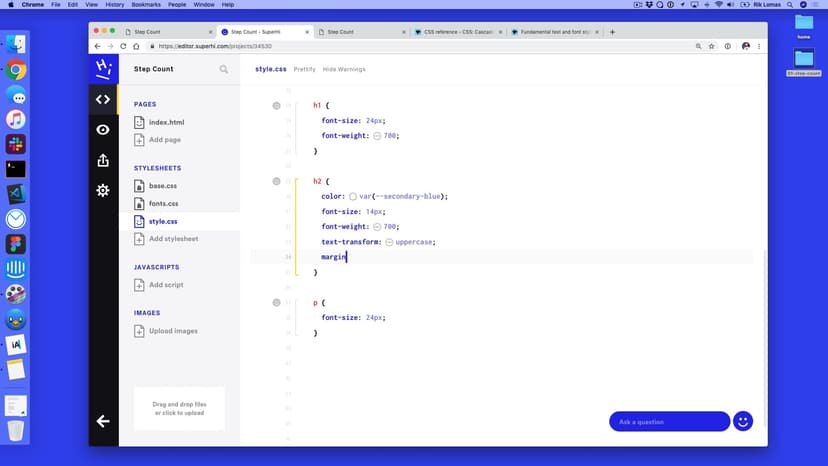Click the share/export icon in sidebar
This screenshot has height=466, width=828.
[x=102, y=160]
